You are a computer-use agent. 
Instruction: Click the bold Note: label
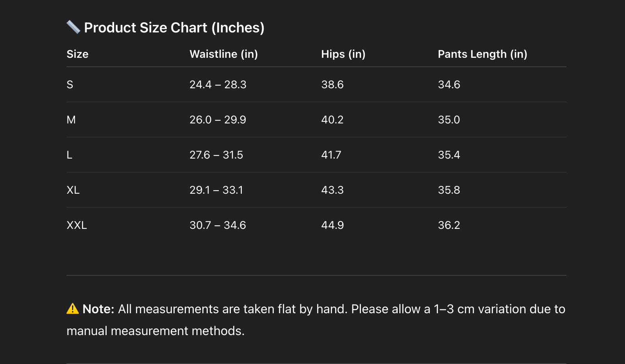pos(98,309)
